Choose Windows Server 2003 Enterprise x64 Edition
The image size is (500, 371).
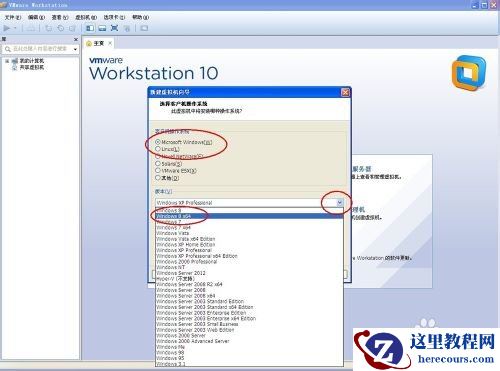point(249,318)
